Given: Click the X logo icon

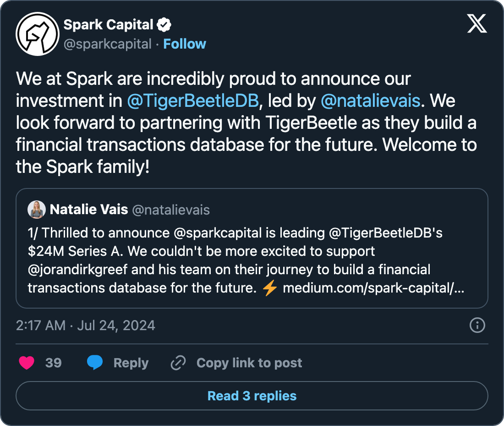Looking at the screenshot, I should (477, 23).
